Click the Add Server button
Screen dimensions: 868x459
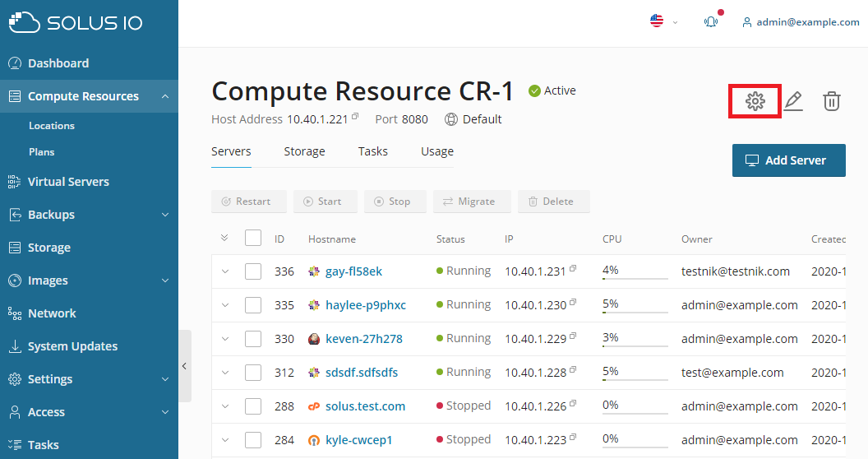[x=789, y=160]
